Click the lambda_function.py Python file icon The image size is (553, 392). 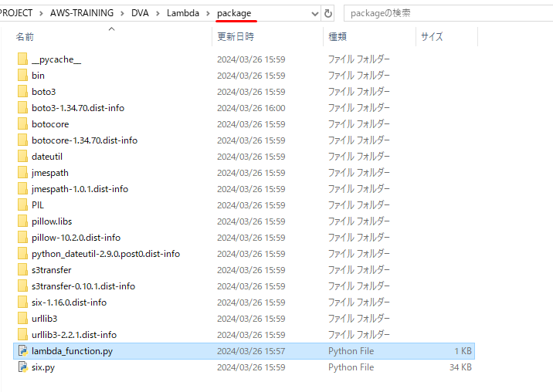22,351
